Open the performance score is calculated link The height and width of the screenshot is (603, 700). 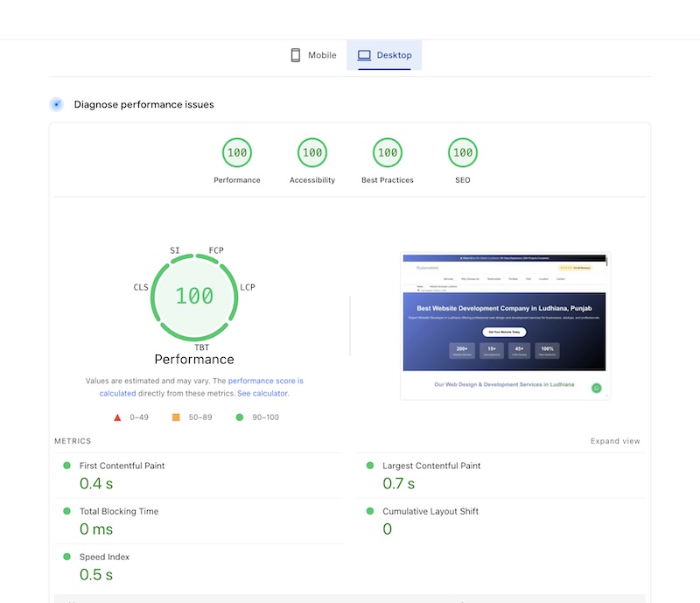pos(265,382)
